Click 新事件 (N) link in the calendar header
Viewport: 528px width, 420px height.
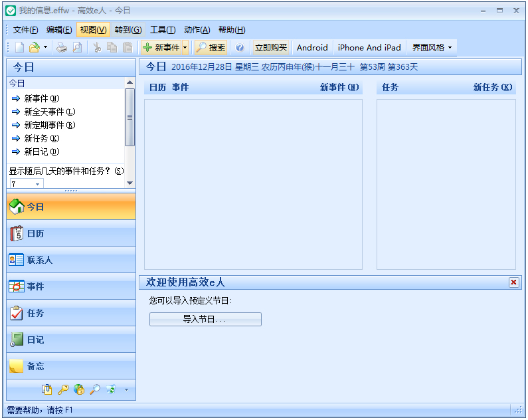tap(339, 88)
